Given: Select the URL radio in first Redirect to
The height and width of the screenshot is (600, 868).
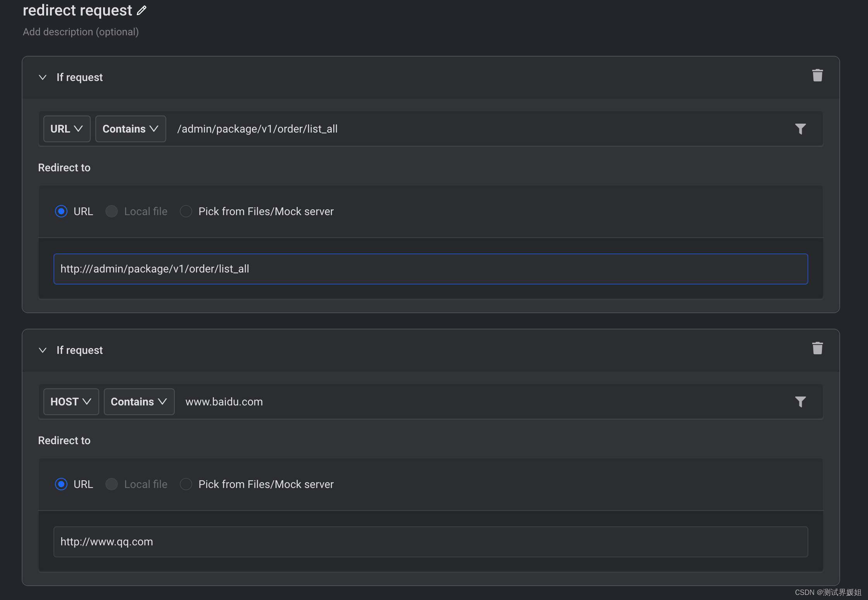Looking at the screenshot, I should click(61, 211).
